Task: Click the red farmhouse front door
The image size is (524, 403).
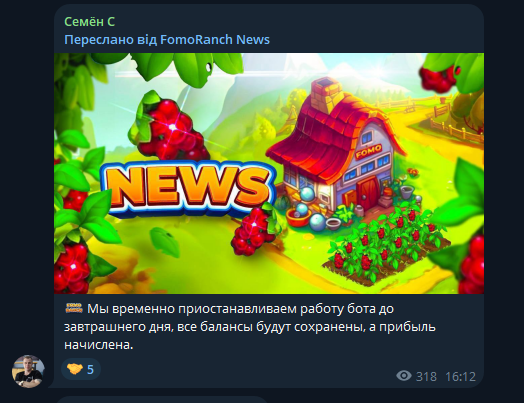Action: click(x=367, y=192)
